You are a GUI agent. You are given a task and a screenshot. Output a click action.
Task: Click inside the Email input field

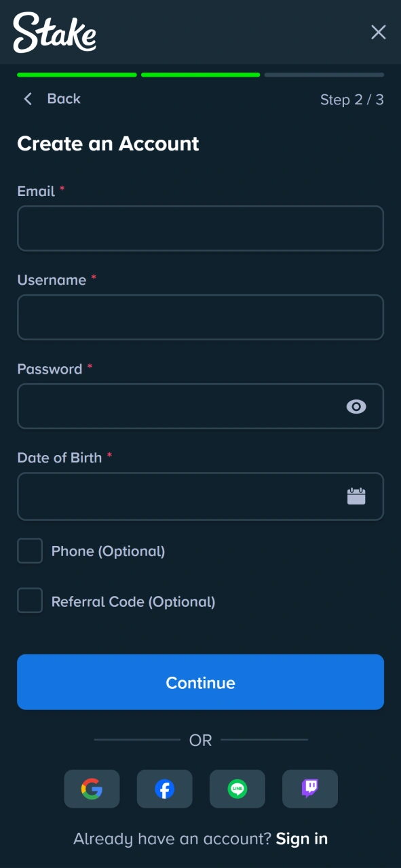pos(201,229)
